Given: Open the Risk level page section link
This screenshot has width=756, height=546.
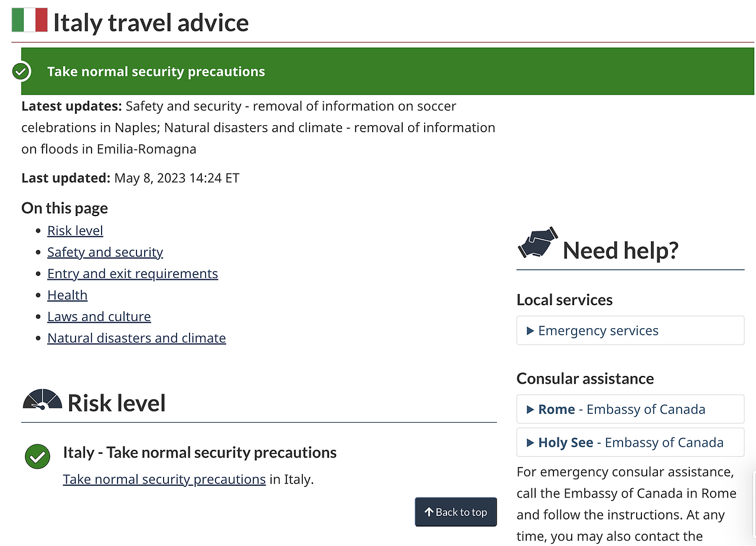Looking at the screenshot, I should tap(75, 230).
